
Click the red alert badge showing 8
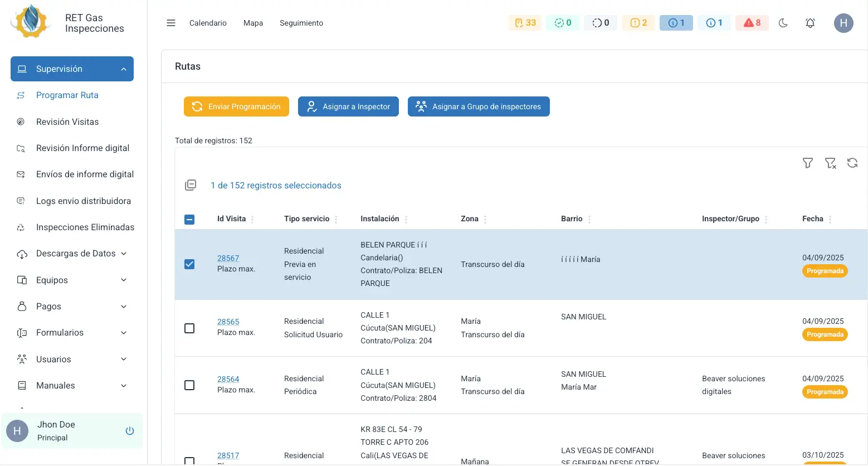(752, 23)
